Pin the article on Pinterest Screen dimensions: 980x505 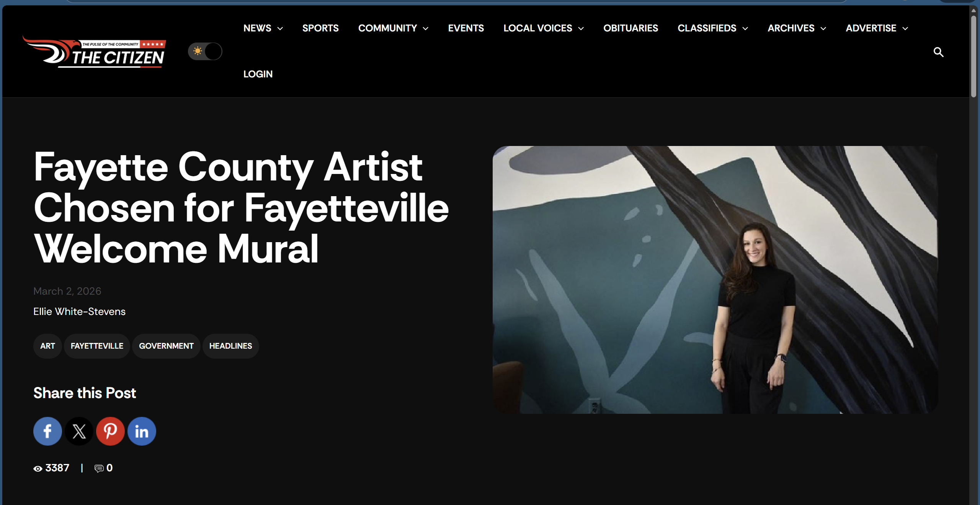tap(110, 431)
